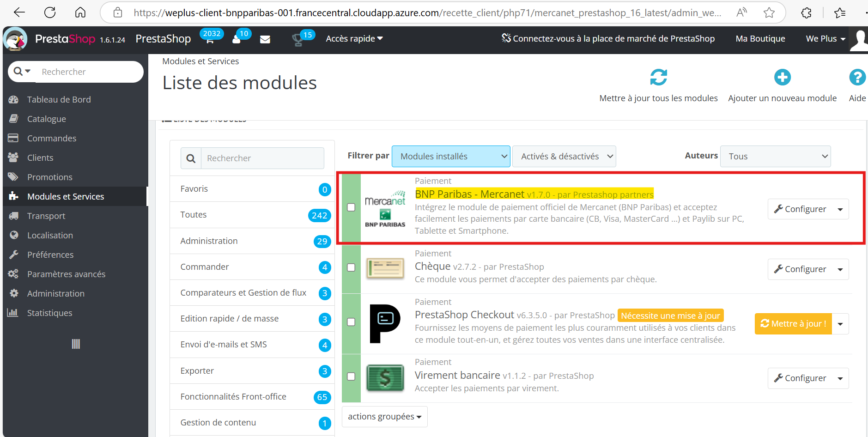Screen dimensions: 868x437
Task: Tick the Virement bancaire checkbox
Action: tap(351, 376)
